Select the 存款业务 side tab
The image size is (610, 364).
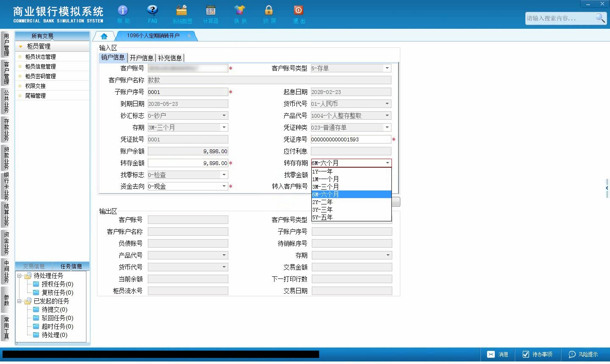(x=6, y=130)
